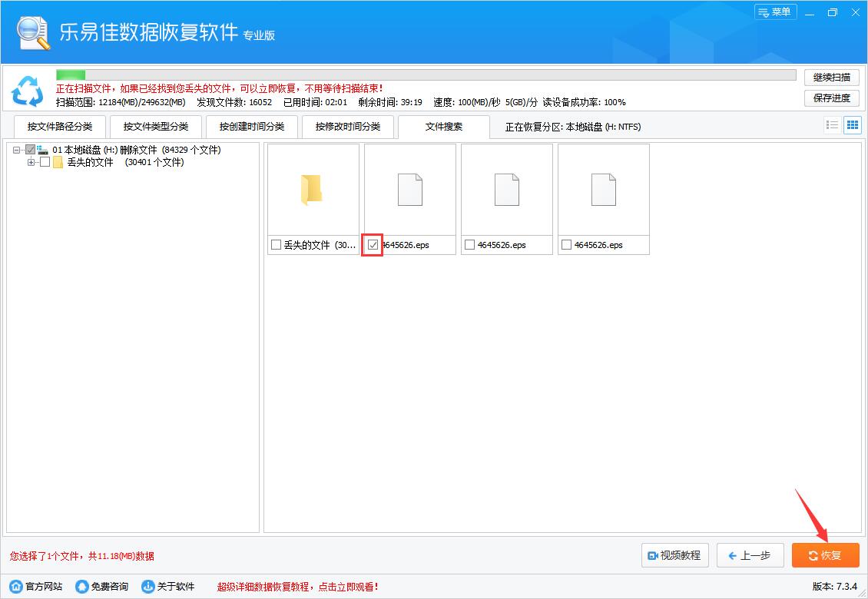Click the orange 恢复 recover button

[x=825, y=555]
